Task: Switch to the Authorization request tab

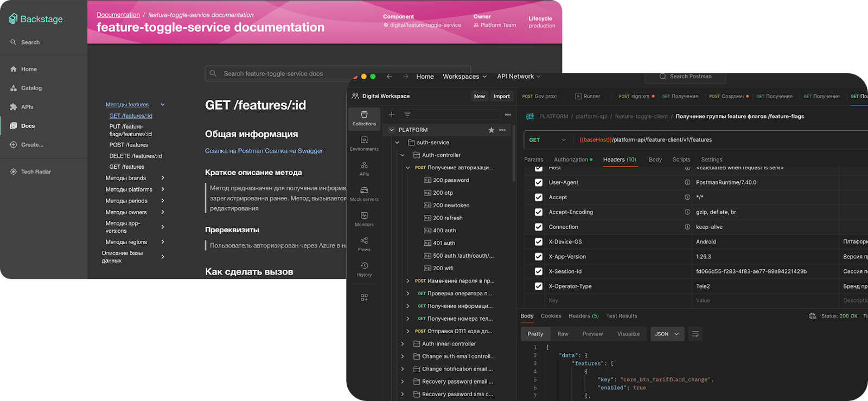Action: [573, 160]
